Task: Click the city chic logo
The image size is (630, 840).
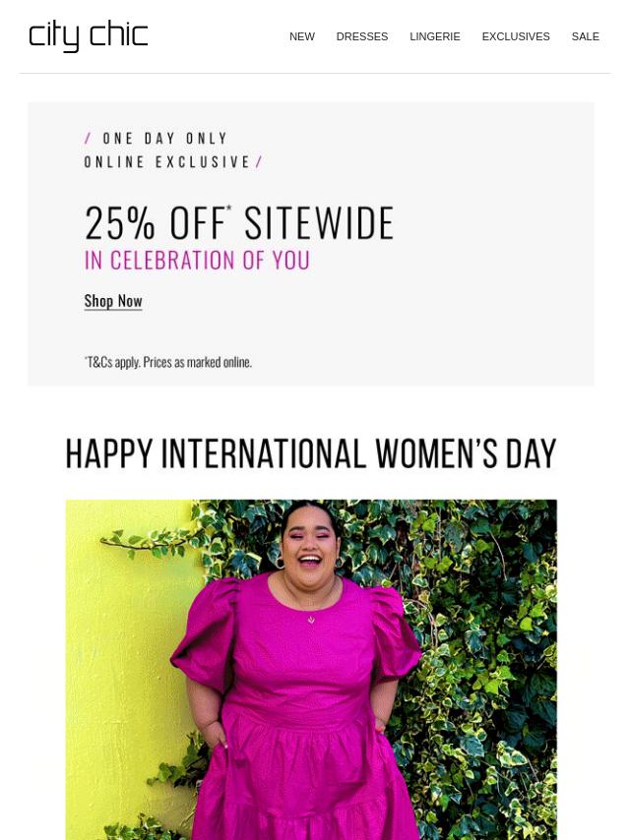Action: [x=88, y=36]
